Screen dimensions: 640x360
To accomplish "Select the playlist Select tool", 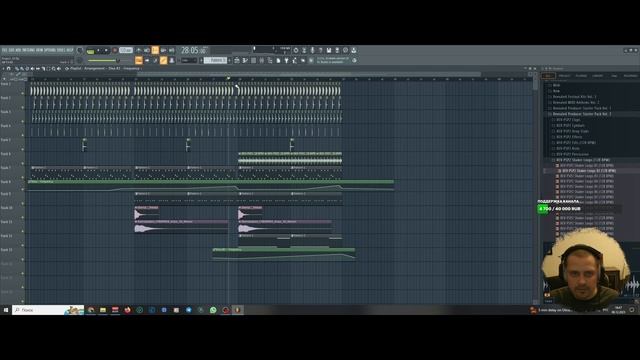I will coord(48,69).
